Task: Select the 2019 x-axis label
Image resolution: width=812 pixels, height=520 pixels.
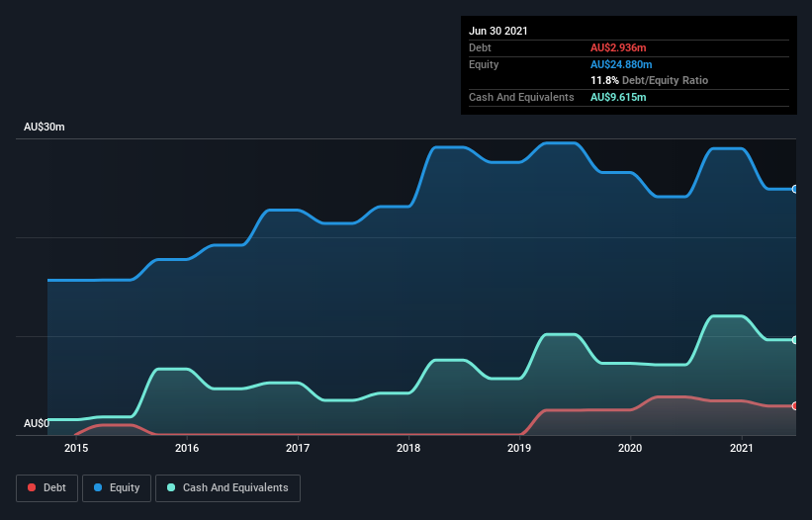Action: (519, 448)
